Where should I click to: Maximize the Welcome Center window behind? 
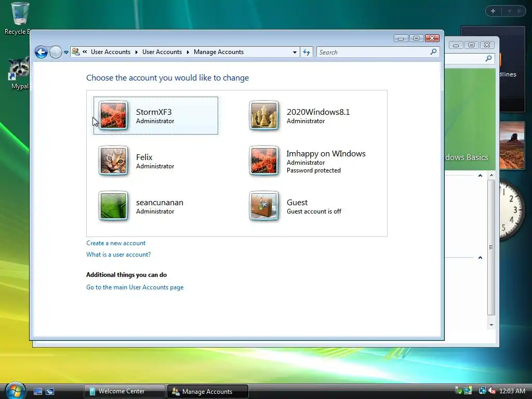coord(471,45)
